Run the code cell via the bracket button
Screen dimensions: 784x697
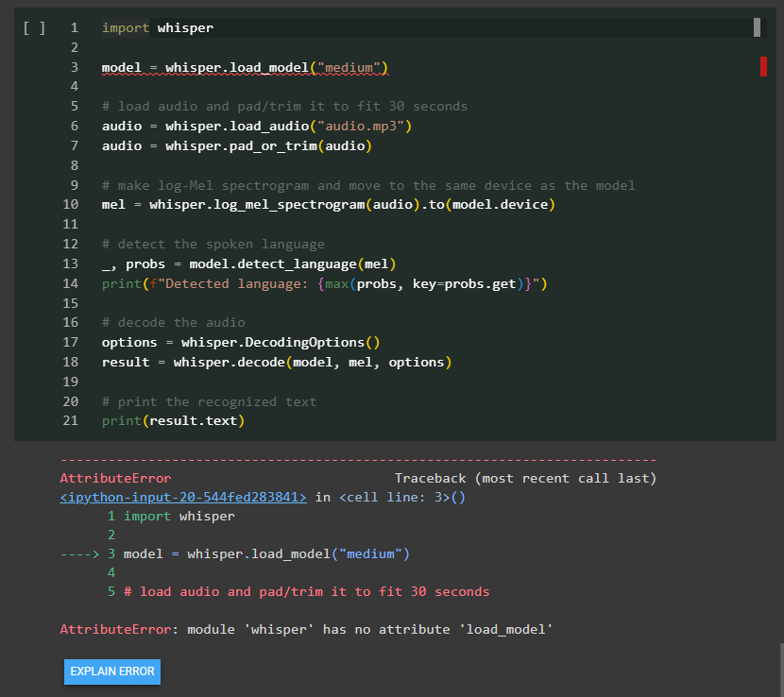[x=34, y=28]
